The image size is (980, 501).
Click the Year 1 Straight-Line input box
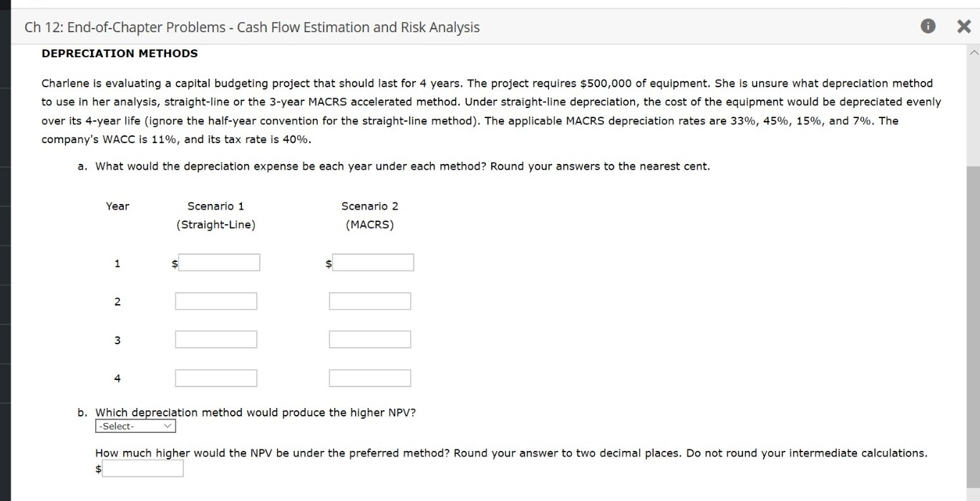[x=218, y=262]
